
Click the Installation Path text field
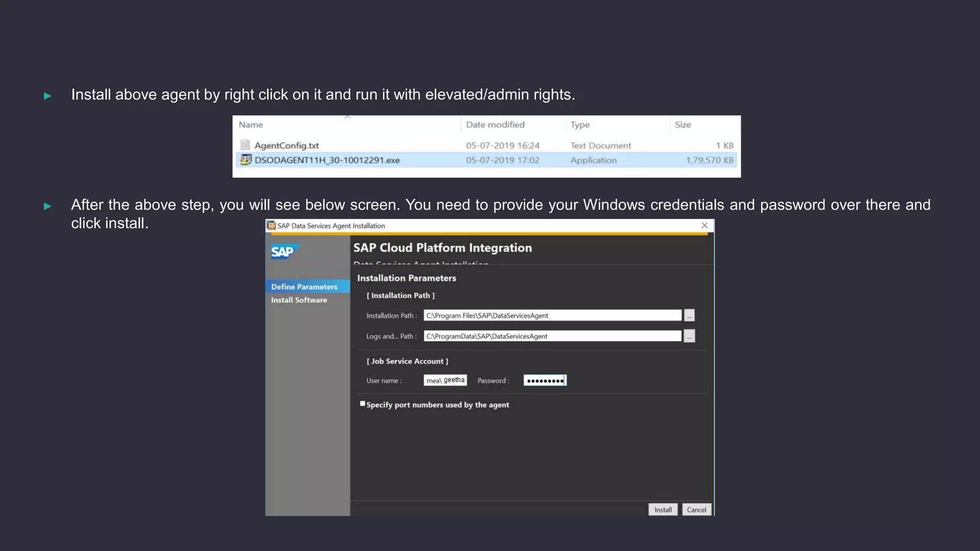point(552,315)
